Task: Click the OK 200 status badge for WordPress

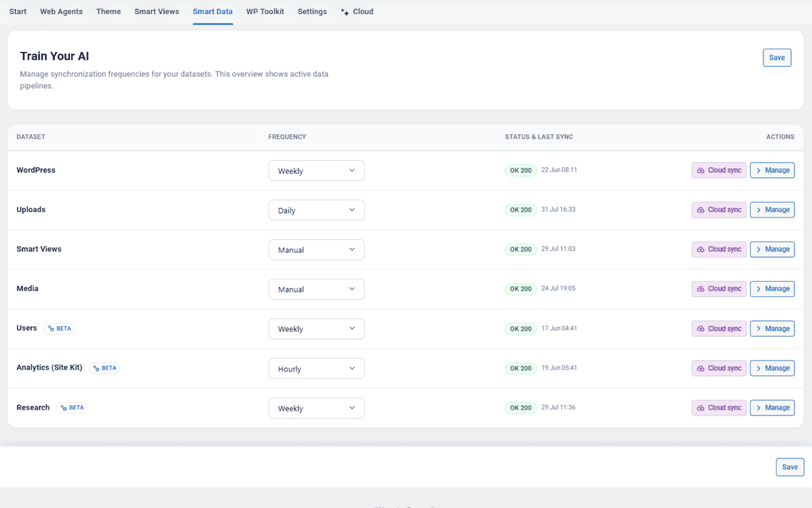Action: tap(520, 170)
